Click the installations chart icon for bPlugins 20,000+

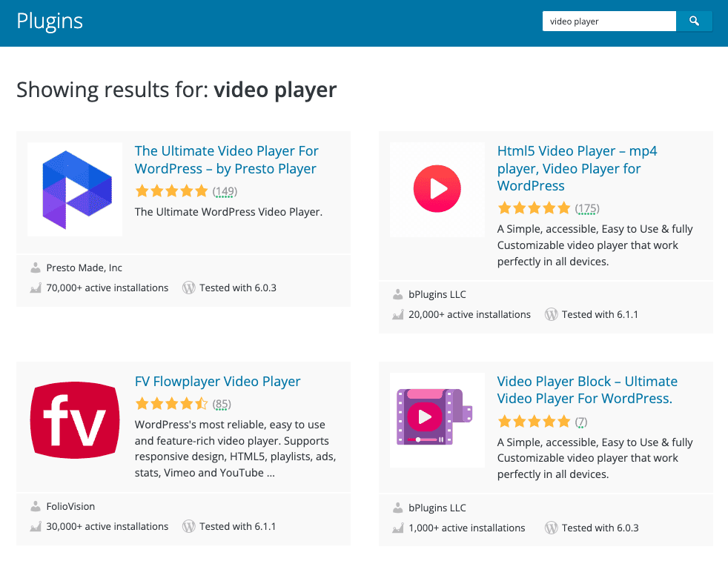coord(398,314)
